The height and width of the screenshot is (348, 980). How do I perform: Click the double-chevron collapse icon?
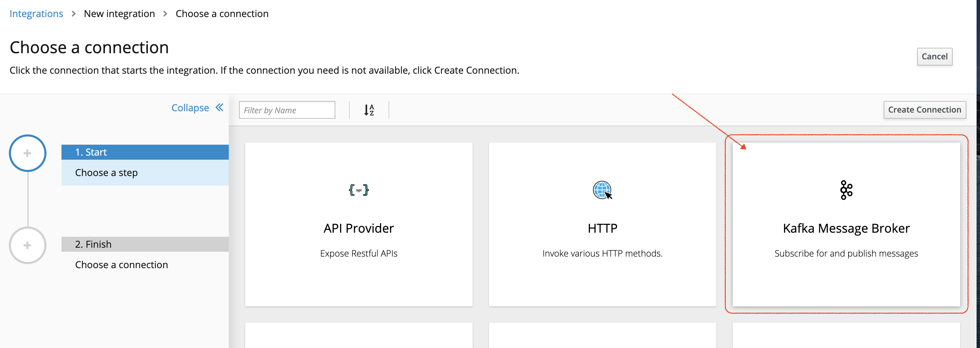pos(220,107)
